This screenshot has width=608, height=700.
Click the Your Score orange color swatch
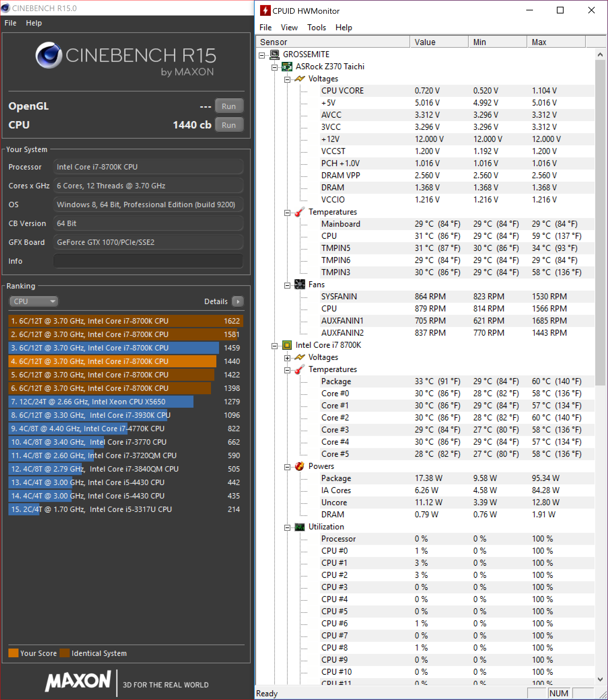click(13, 653)
